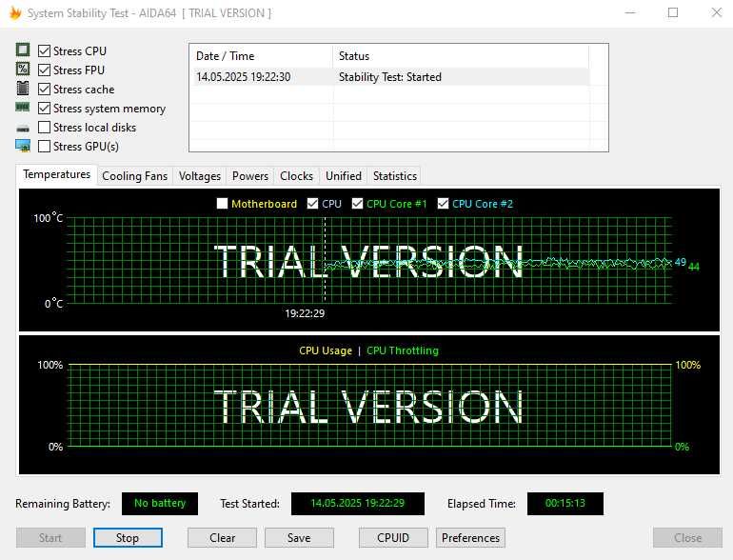Click the Status column header
The image size is (733, 560).
[461, 56]
